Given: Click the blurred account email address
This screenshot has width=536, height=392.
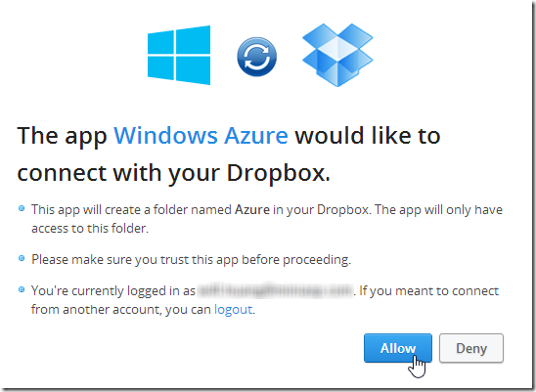Looking at the screenshot, I should point(276,291).
